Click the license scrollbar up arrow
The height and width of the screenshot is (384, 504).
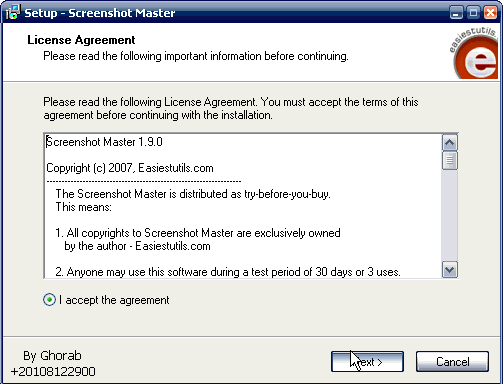[x=450, y=143]
